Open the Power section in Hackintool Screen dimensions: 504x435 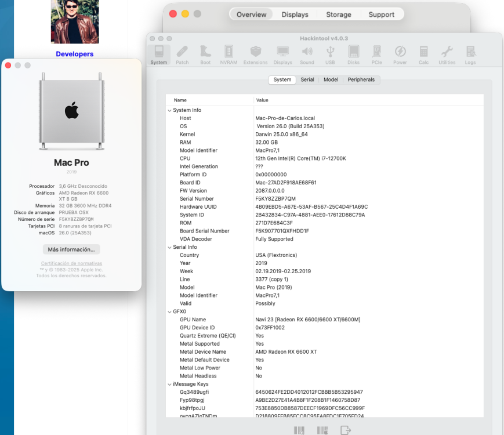(x=400, y=55)
